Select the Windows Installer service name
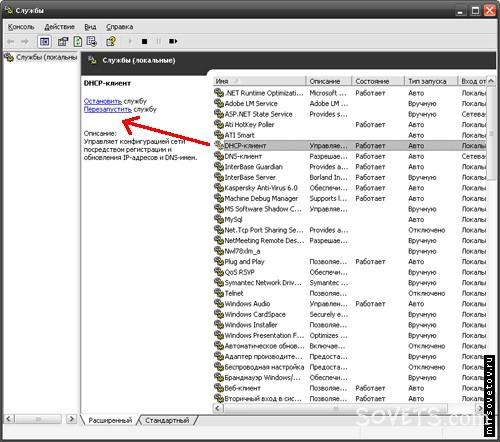500x442 pixels. click(x=251, y=325)
